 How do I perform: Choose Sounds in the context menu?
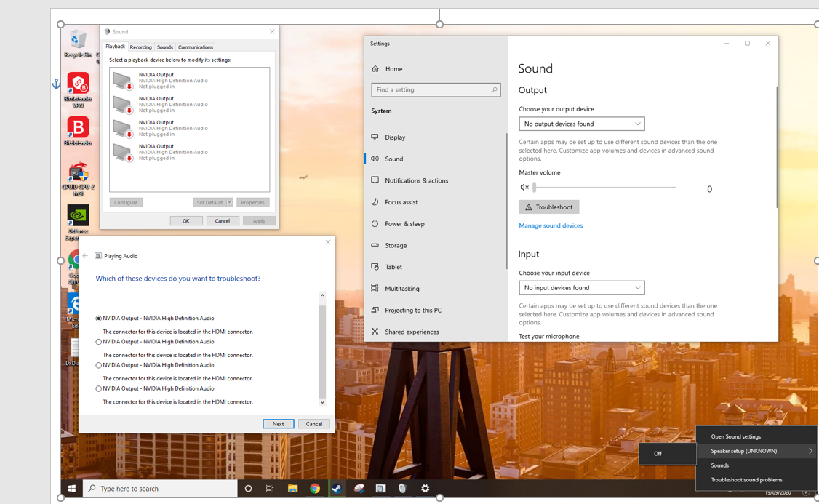[755, 465]
